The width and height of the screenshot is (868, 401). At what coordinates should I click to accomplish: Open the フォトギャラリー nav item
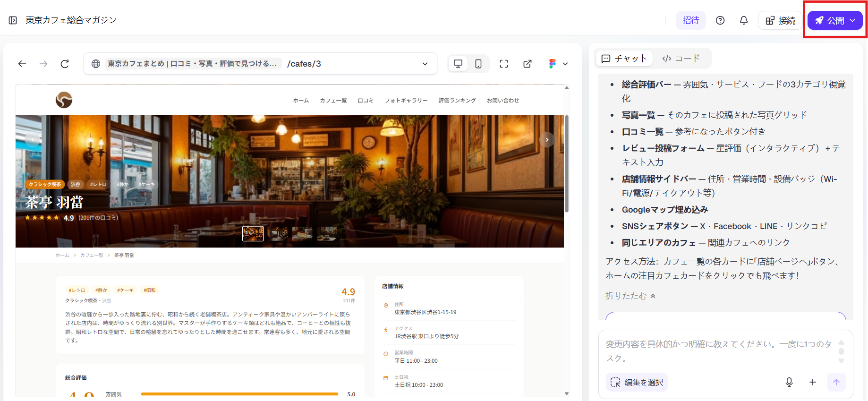pos(406,101)
